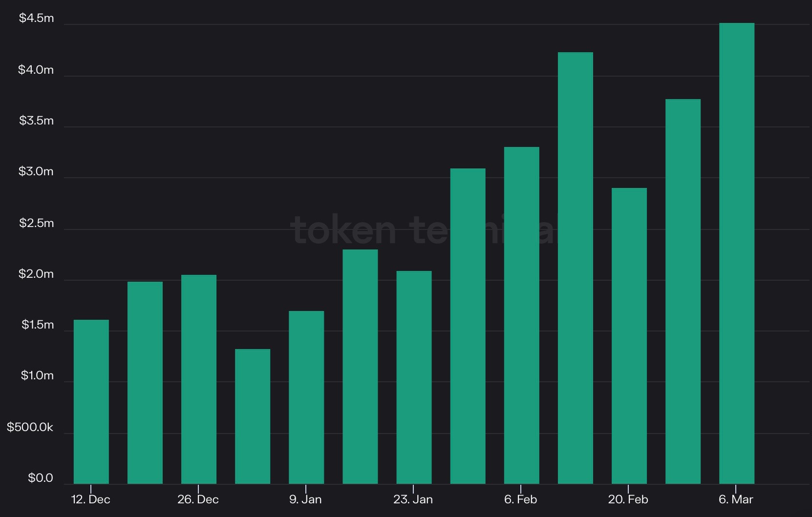Click the 6. Mar x-axis label
The width and height of the screenshot is (812, 517).
tap(735, 499)
